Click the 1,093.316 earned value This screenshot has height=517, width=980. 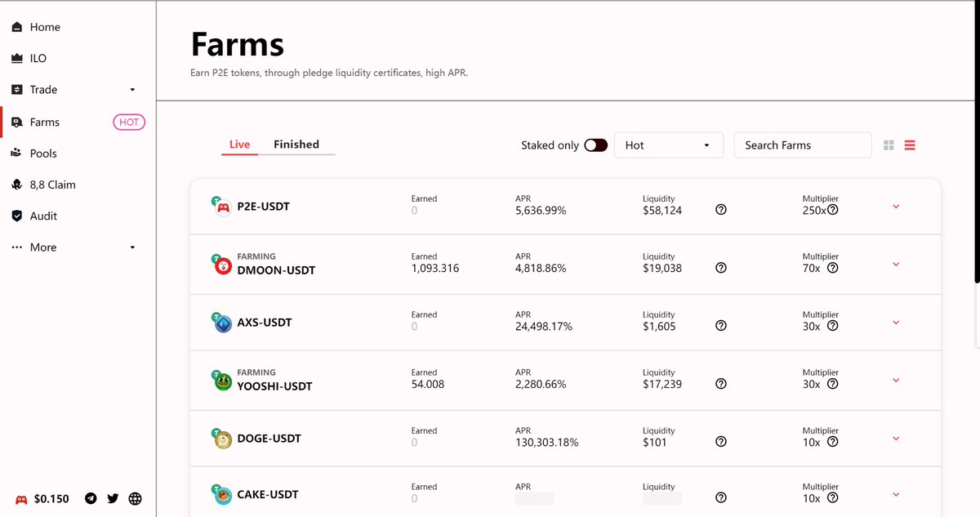click(435, 268)
